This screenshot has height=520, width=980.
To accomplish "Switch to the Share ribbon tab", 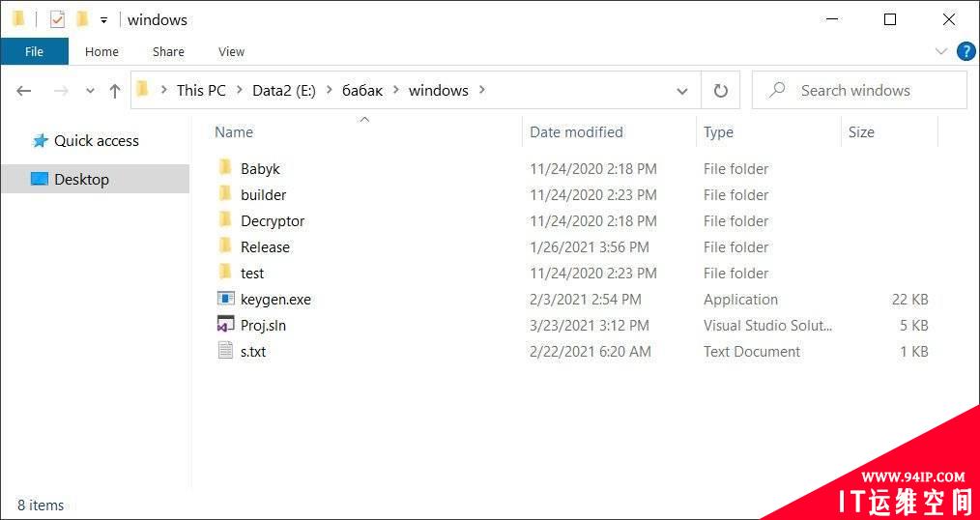I will tap(168, 52).
